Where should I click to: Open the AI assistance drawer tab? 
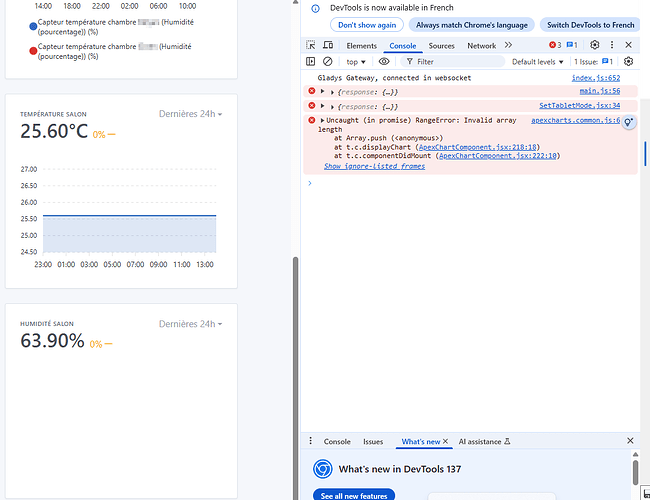click(x=484, y=441)
